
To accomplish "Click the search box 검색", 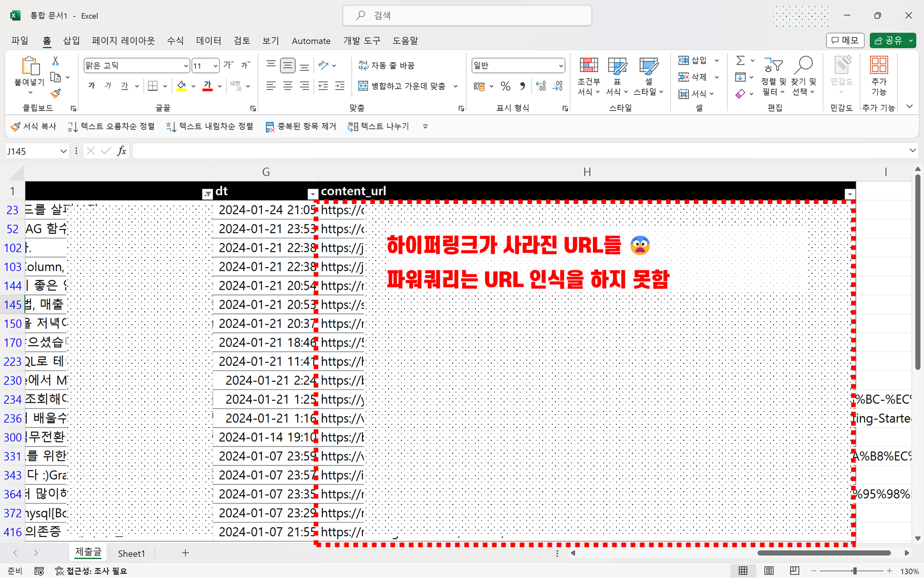I will tap(467, 15).
